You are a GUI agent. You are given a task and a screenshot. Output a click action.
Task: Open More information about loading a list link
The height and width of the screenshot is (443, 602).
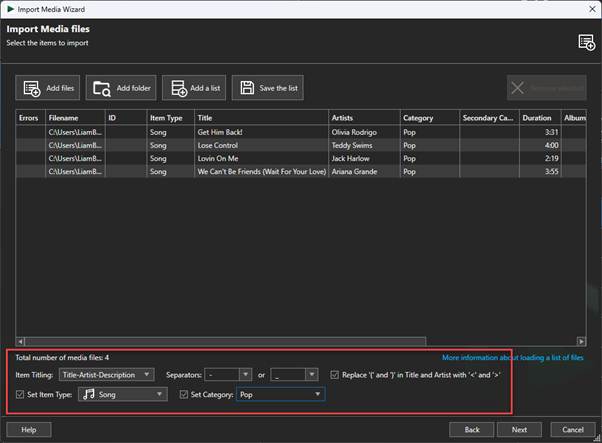pos(513,357)
